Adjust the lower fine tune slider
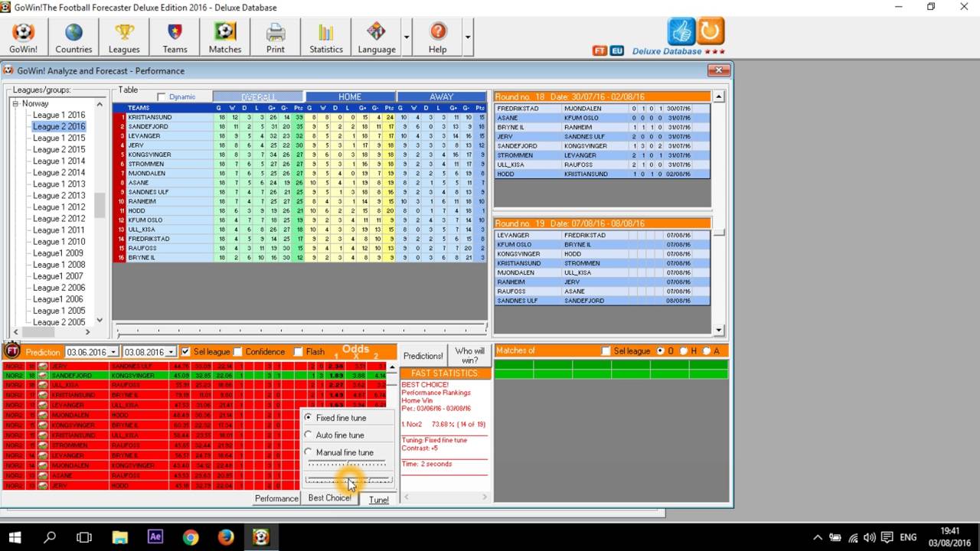The width and height of the screenshot is (980, 551). [348, 481]
